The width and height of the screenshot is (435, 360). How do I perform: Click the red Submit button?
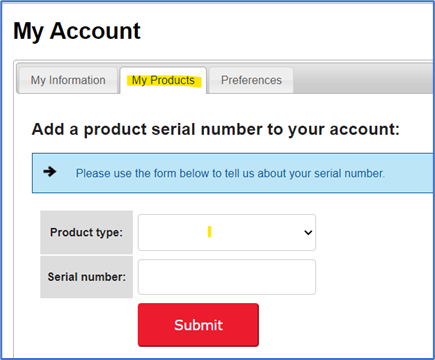pos(198,325)
